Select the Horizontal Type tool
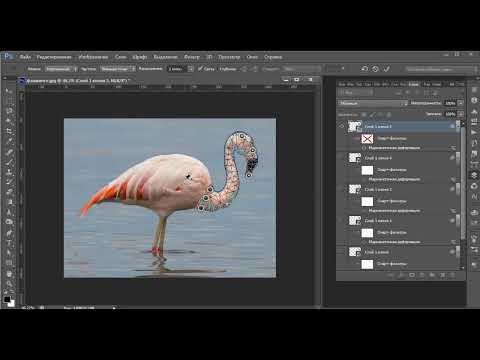 [x=9, y=242]
